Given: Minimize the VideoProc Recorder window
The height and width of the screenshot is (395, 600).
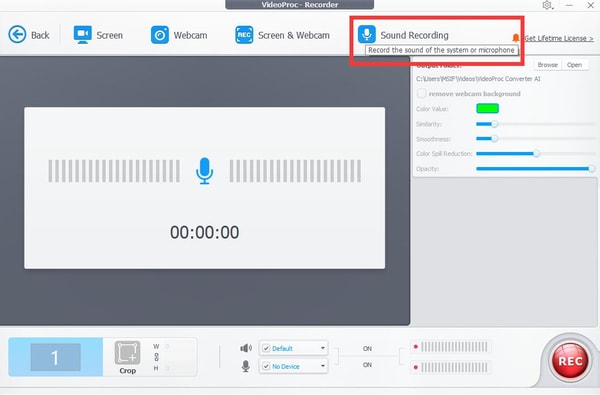Looking at the screenshot, I should [569, 5].
